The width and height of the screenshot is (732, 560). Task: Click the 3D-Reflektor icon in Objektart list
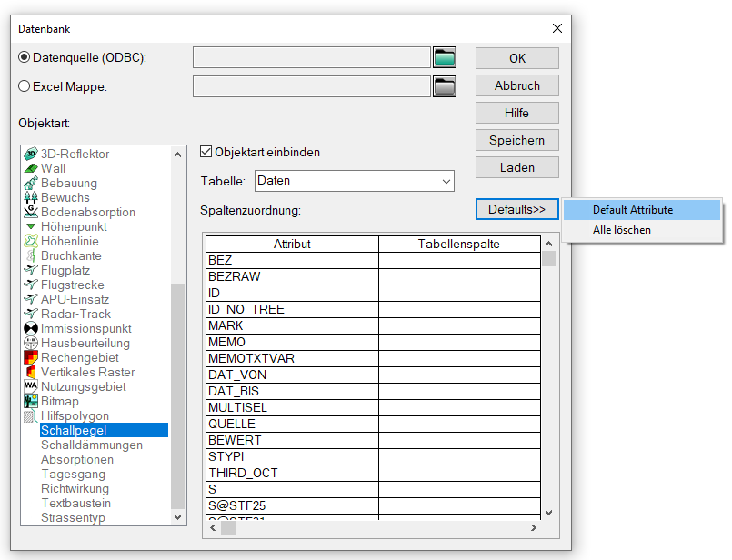(x=31, y=154)
